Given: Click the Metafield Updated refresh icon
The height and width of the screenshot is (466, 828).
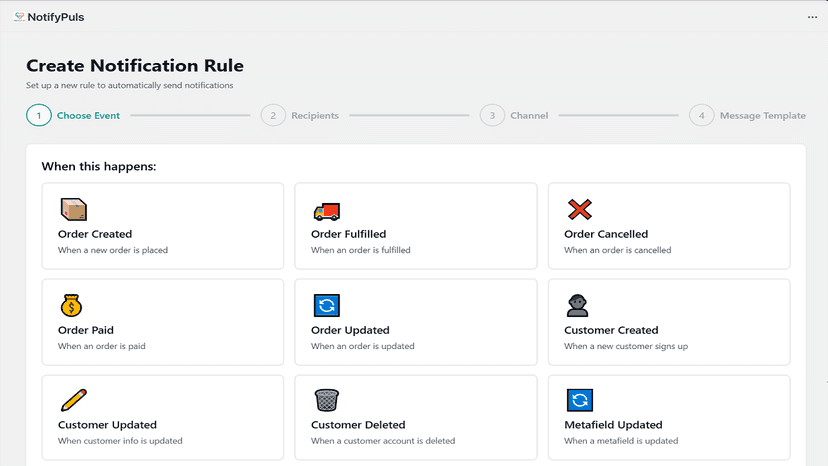Looking at the screenshot, I should point(580,400).
